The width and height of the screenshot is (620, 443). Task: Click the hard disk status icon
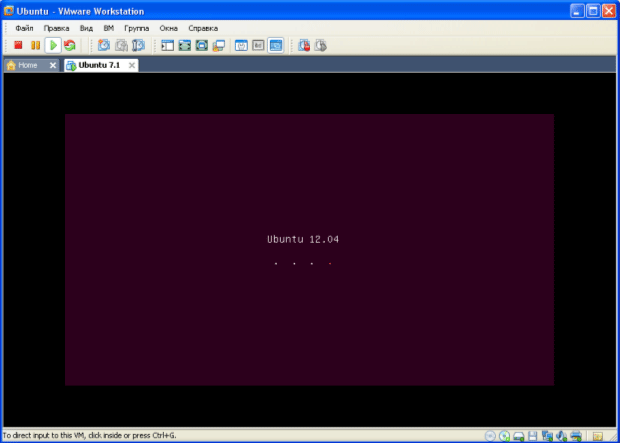coord(518,436)
